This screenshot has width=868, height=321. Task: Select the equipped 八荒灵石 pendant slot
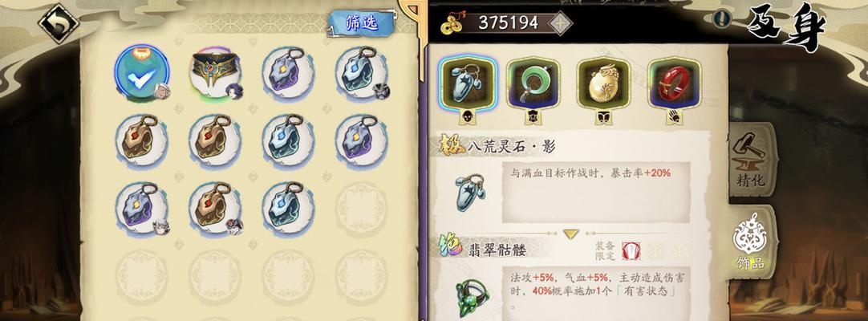(x=468, y=84)
